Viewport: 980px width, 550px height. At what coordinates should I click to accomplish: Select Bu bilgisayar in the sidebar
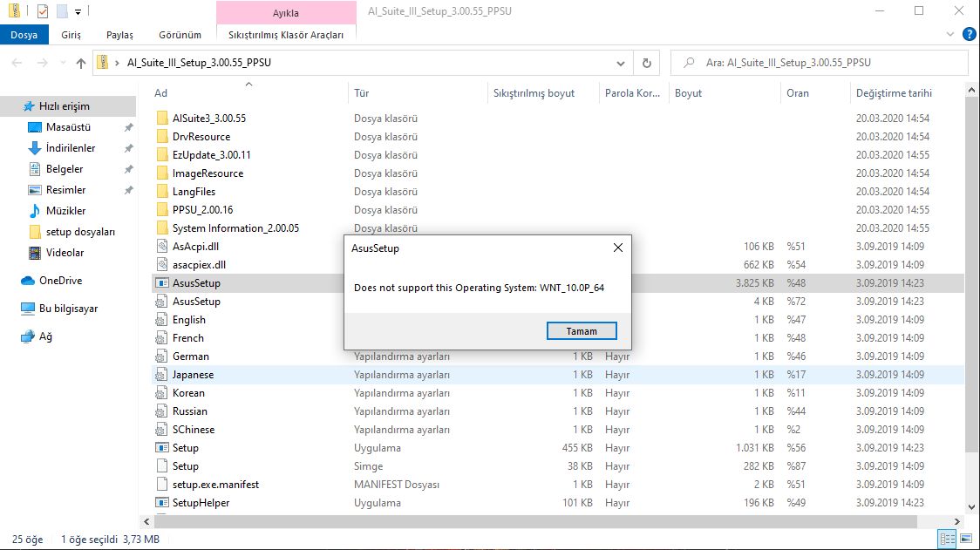point(68,309)
